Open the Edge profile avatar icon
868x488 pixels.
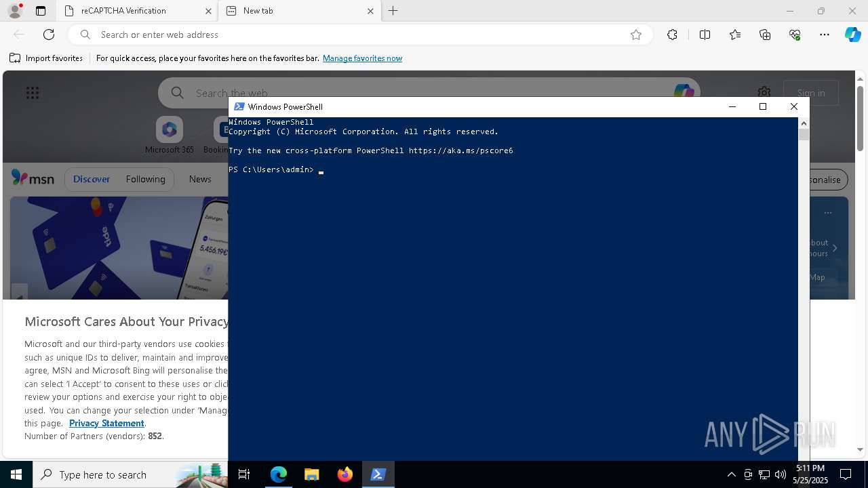pyautogui.click(x=15, y=11)
